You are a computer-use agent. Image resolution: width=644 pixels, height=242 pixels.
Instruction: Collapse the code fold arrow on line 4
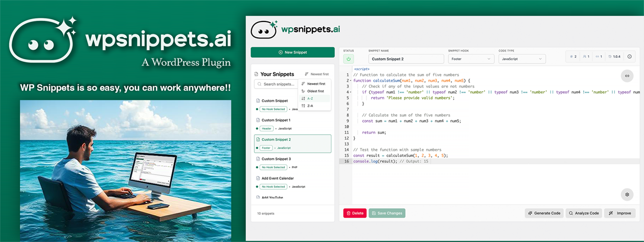coord(351,92)
